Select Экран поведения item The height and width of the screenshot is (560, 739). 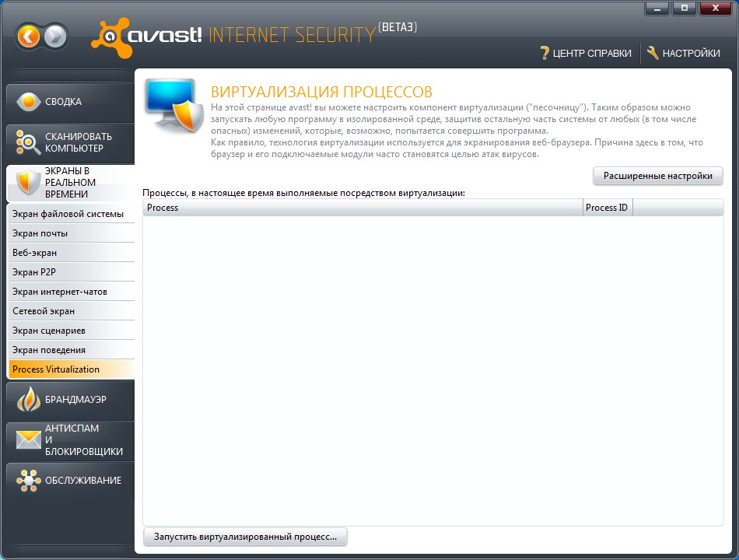[x=72, y=350]
